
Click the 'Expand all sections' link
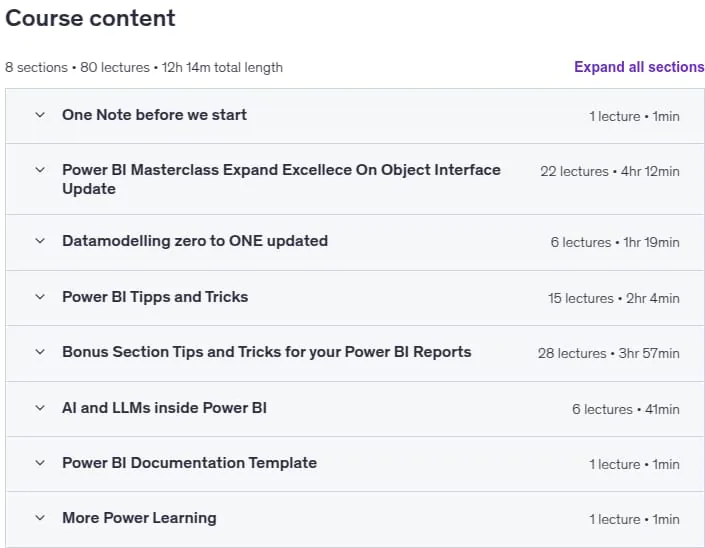tap(639, 67)
